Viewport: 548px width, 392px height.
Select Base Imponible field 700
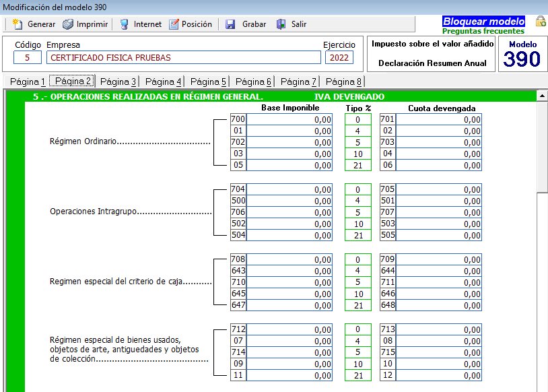[289, 119]
